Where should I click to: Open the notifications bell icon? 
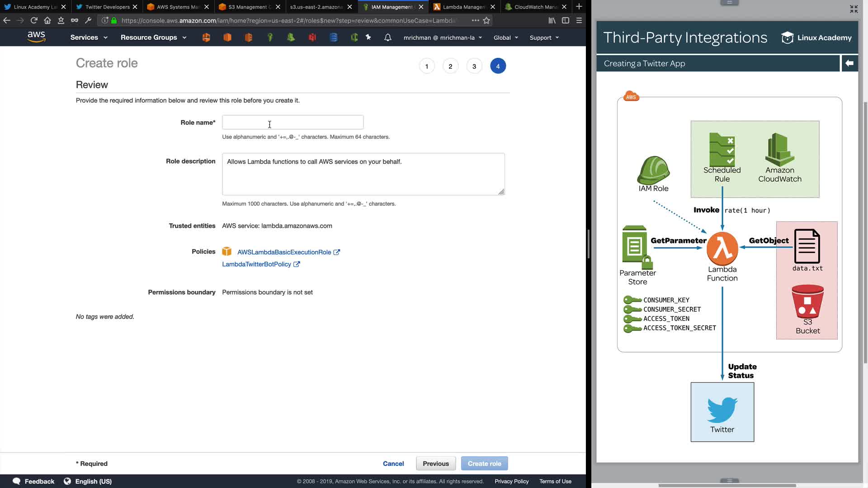(x=387, y=38)
